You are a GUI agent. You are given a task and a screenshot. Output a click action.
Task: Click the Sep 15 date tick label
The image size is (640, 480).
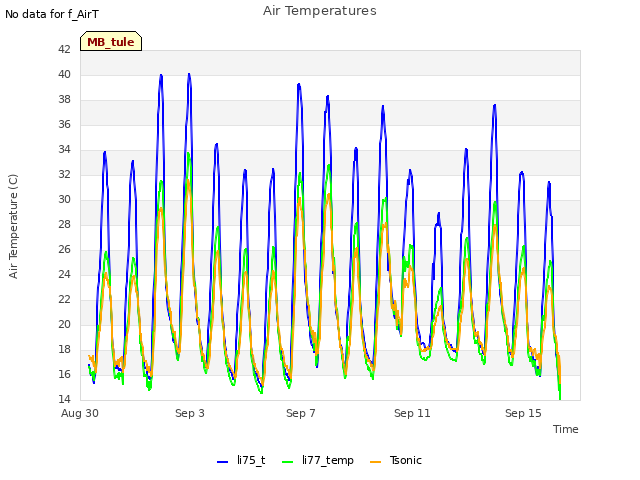[523, 413]
